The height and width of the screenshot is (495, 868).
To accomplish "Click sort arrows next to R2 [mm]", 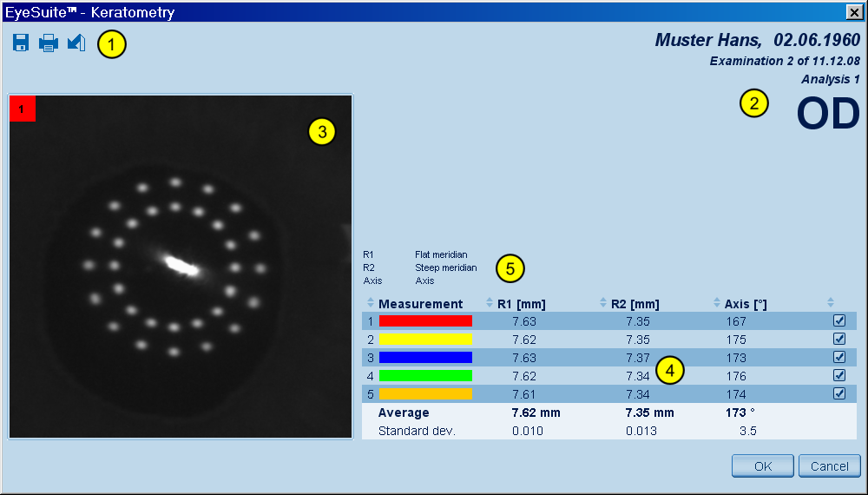I will click(x=603, y=303).
